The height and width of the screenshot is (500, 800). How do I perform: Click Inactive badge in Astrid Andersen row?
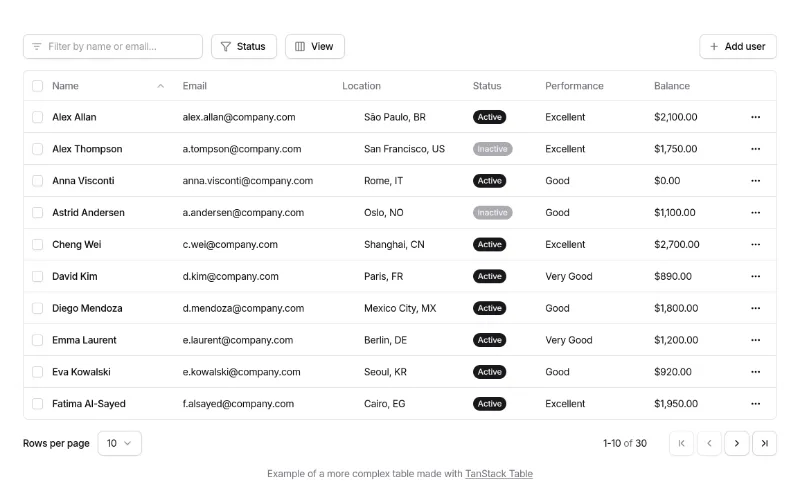(492, 213)
